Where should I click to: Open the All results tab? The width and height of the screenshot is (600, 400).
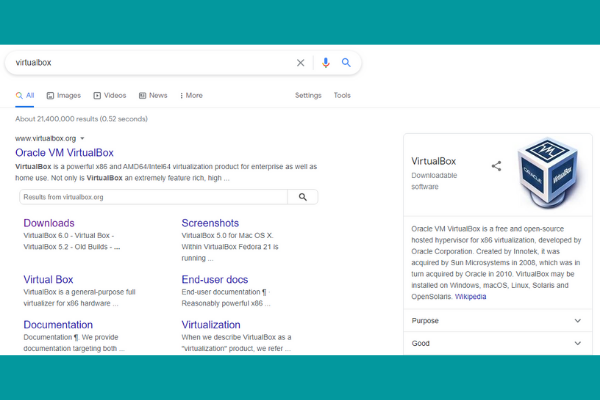(25, 95)
